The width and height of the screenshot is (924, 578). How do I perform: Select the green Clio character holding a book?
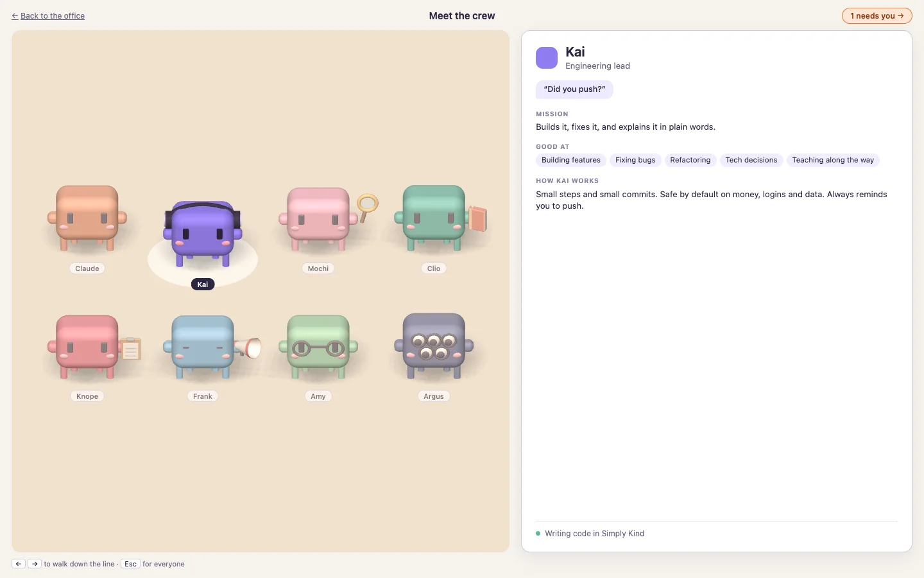click(x=440, y=218)
